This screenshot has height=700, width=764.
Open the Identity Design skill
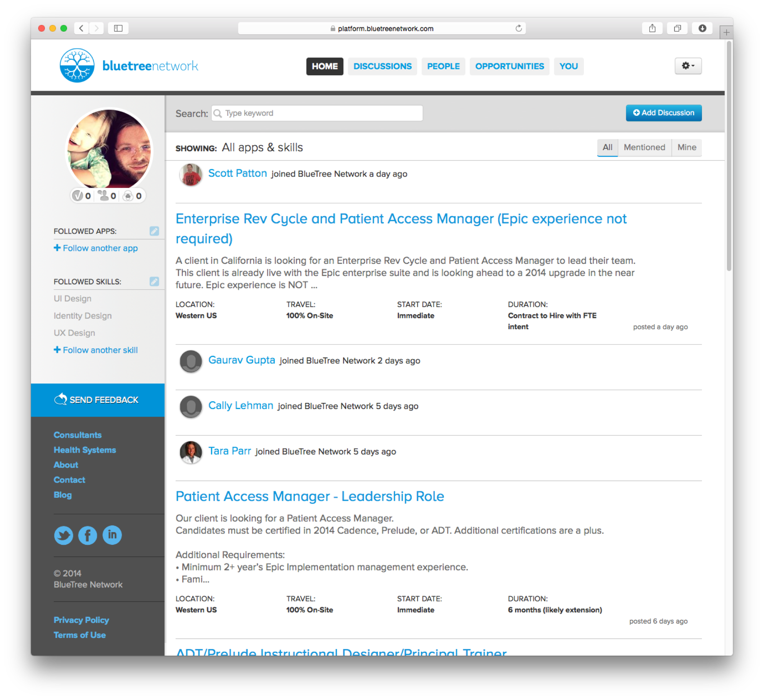pyautogui.click(x=83, y=316)
